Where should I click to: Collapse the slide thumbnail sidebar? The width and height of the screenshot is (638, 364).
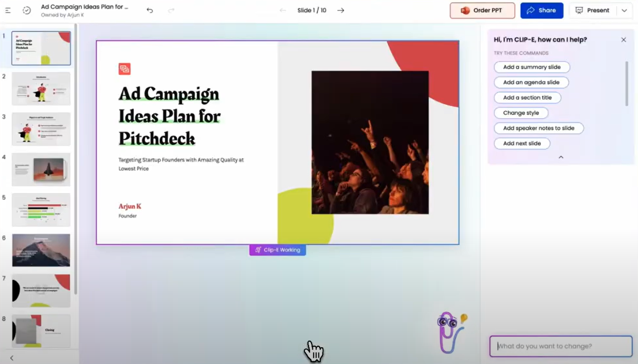coord(12,358)
